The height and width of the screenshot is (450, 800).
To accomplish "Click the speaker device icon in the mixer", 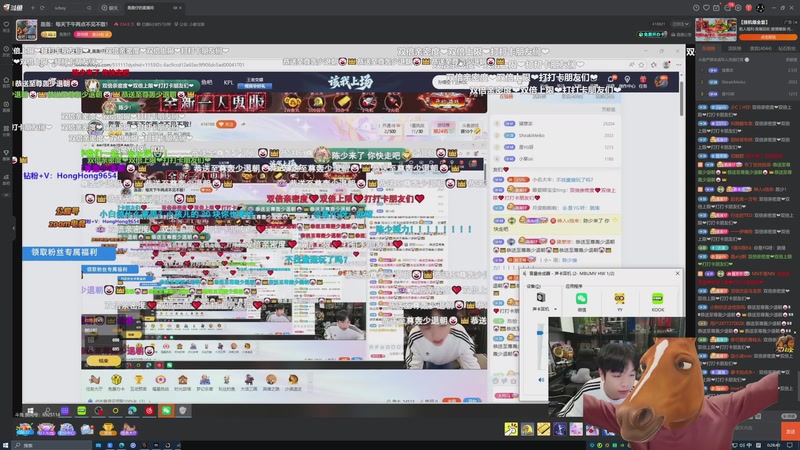I will tap(541, 297).
